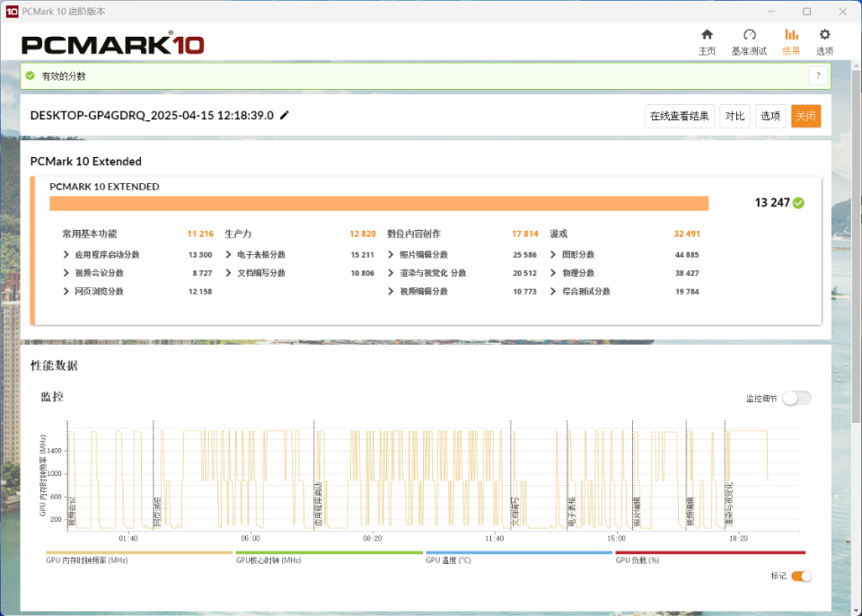Toggle the 标记 markers switch
This screenshot has width=862, height=616.
tap(801, 576)
